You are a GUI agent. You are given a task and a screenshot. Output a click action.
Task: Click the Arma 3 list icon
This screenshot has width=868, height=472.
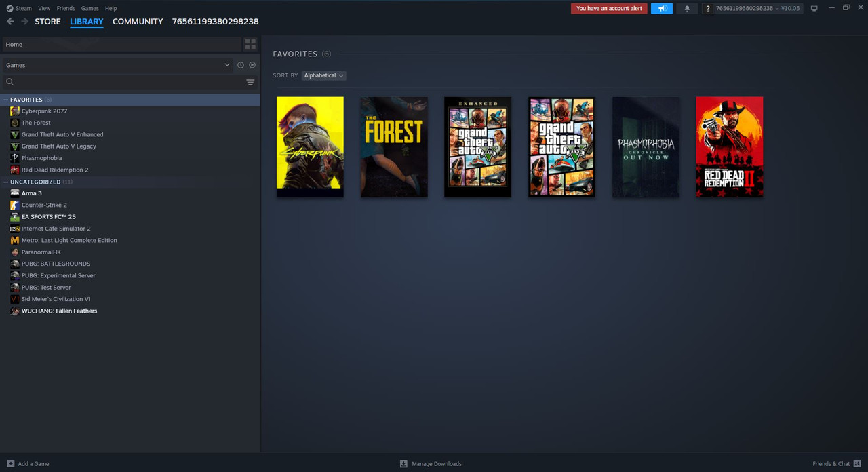click(x=15, y=193)
